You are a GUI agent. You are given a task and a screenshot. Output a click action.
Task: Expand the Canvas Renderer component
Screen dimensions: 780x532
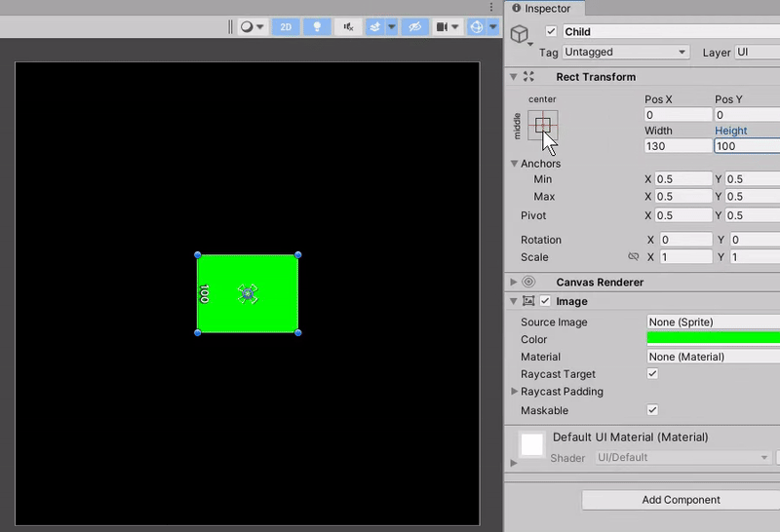(x=514, y=282)
